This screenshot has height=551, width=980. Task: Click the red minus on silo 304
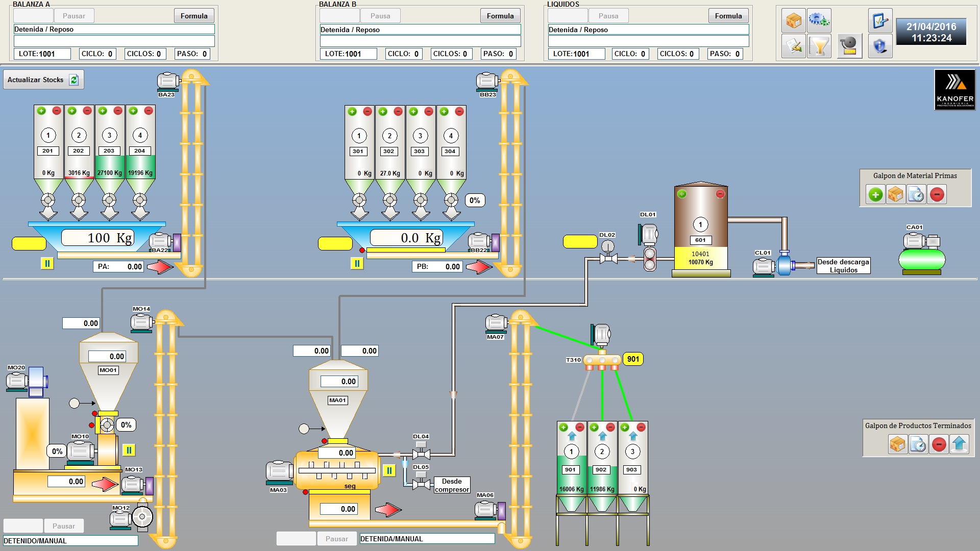point(459,111)
